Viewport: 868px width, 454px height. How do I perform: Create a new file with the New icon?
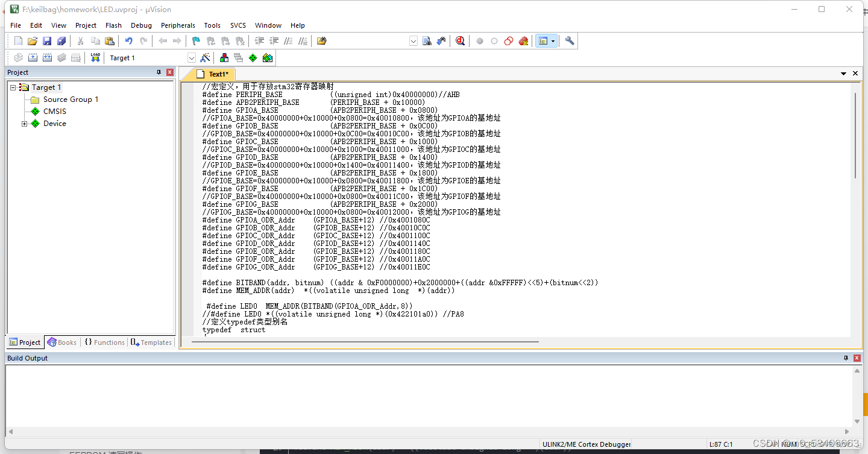(x=18, y=41)
